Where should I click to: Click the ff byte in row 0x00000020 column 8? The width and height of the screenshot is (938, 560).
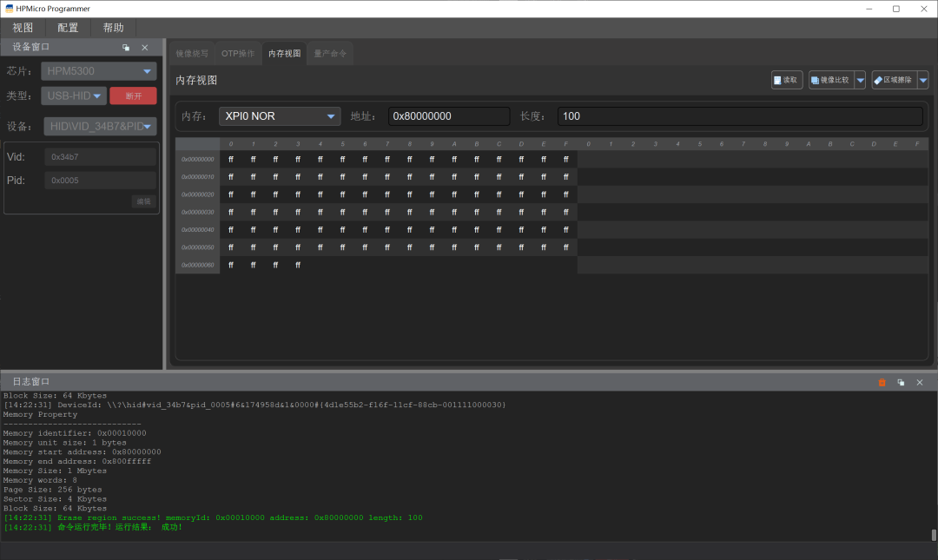point(410,194)
